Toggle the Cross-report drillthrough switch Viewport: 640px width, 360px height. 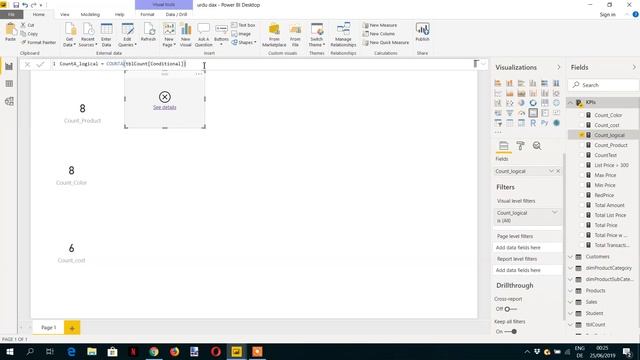point(510,309)
